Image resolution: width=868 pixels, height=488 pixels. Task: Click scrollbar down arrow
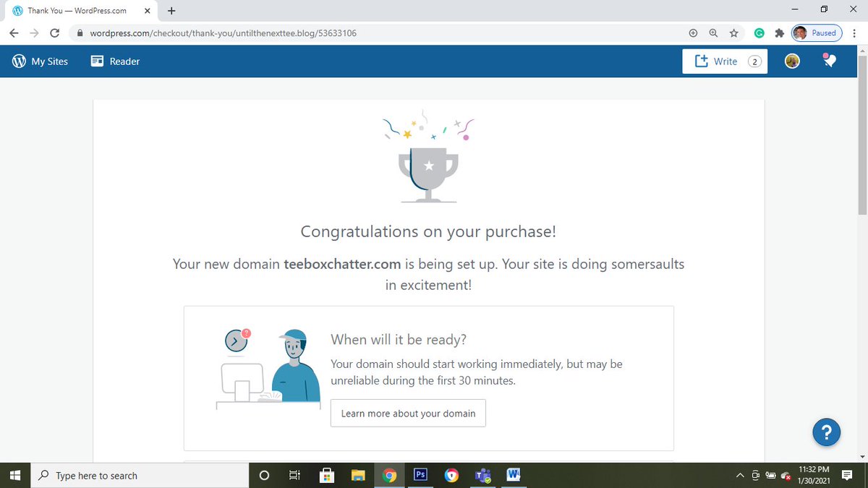861,456
